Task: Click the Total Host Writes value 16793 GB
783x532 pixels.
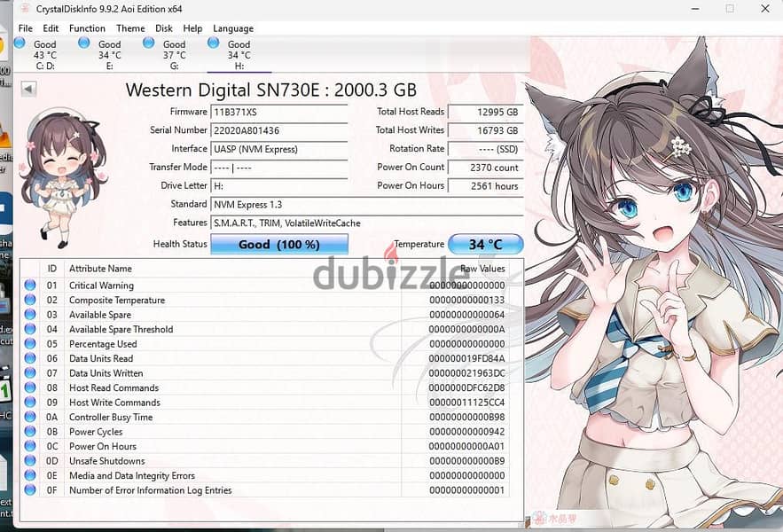Action: [x=485, y=130]
